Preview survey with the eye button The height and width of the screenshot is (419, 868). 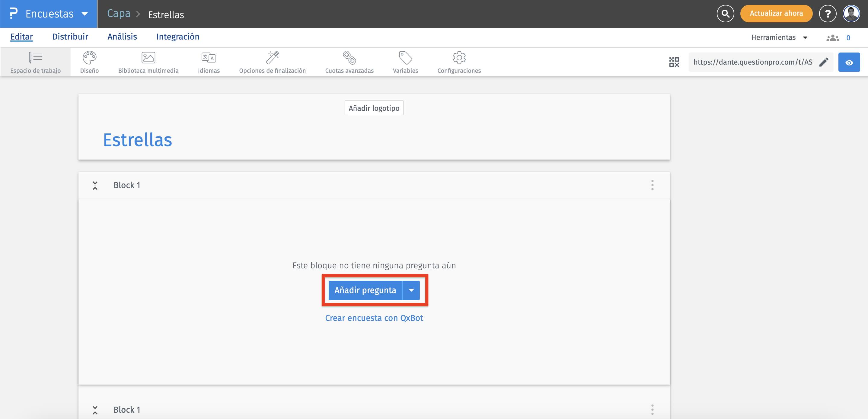pyautogui.click(x=849, y=62)
